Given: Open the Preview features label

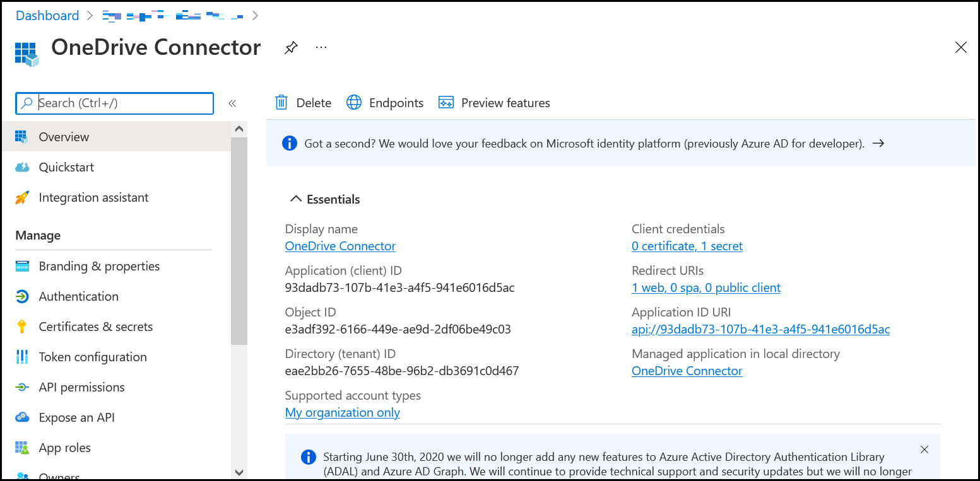Looking at the screenshot, I should click(505, 103).
